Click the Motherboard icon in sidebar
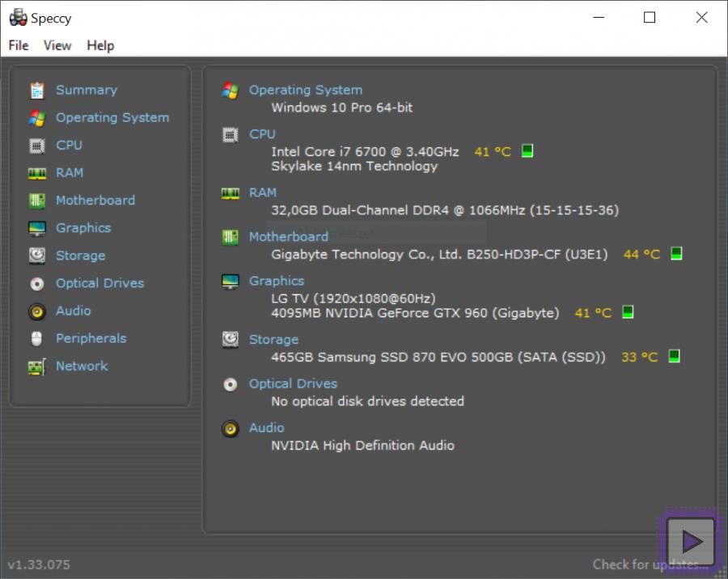The width and height of the screenshot is (728, 579). coord(37,201)
